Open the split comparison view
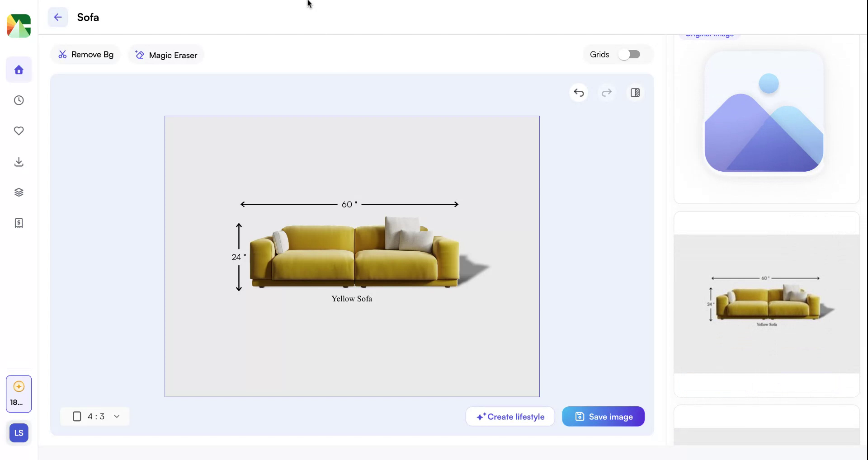Viewport: 868px width, 460px height. point(635,93)
